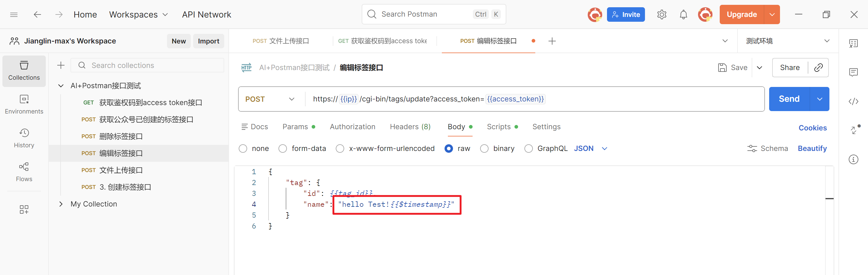This screenshot has width=868, height=275.
Task: Click the team avatar beside Invite
Action: 595,14
